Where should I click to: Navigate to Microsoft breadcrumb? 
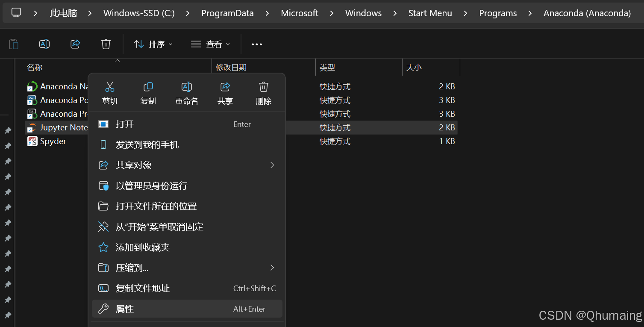[300, 13]
